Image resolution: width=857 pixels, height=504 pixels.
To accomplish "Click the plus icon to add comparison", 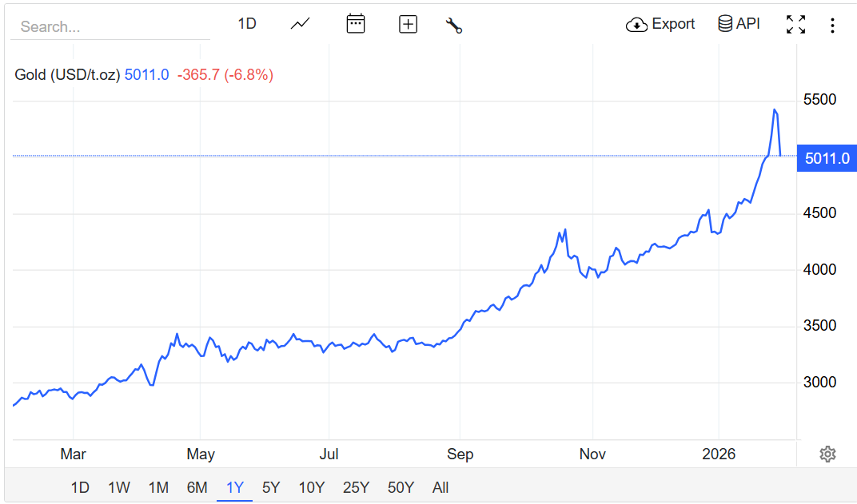I will pyautogui.click(x=408, y=24).
